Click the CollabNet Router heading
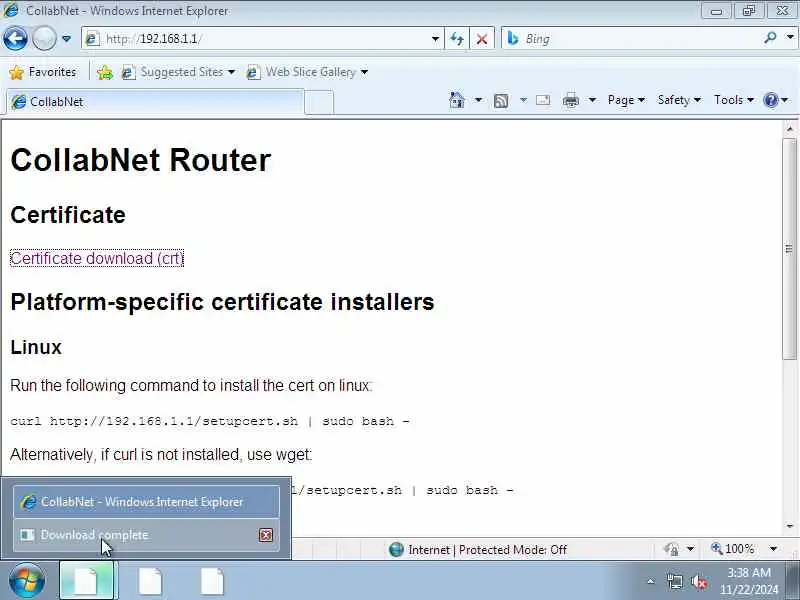The image size is (800, 600). pyautogui.click(x=140, y=160)
